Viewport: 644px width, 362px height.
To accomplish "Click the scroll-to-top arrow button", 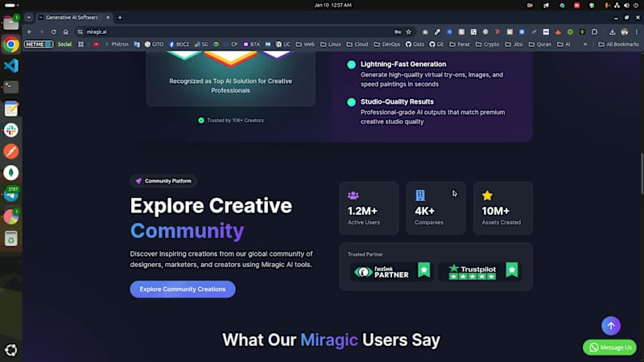I will coord(611,326).
